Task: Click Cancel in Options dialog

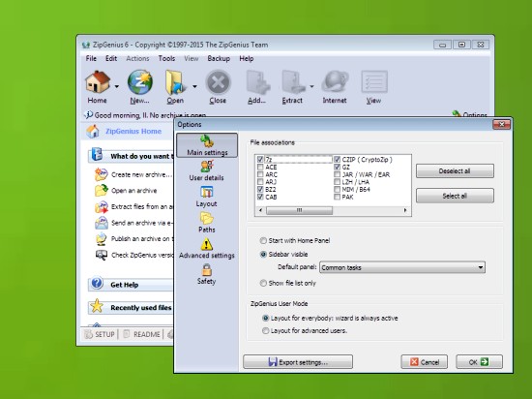Action: [424, 362]
